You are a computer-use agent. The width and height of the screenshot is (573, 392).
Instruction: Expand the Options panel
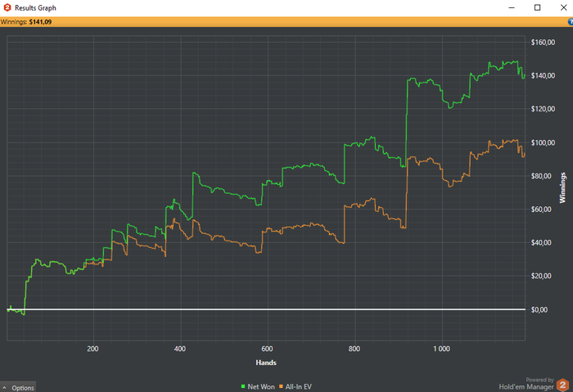tap(18, 387)
